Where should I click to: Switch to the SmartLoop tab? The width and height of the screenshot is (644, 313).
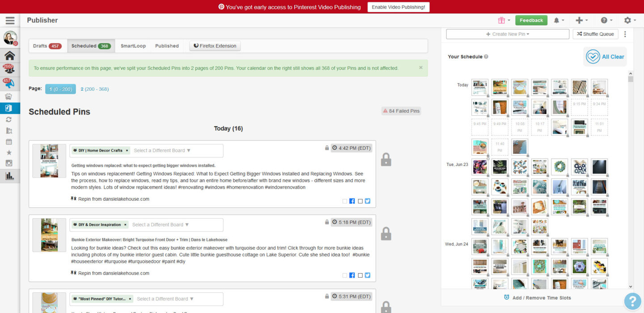click(x=133, y=46)
